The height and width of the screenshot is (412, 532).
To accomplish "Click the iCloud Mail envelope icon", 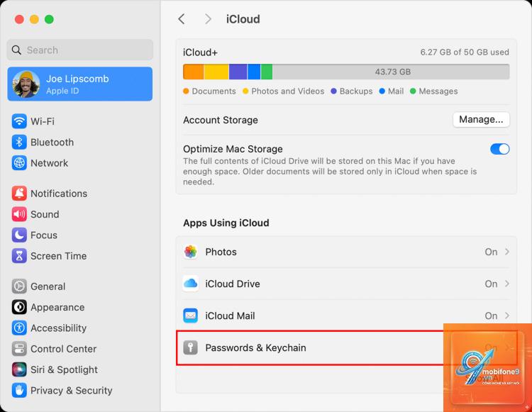I will [191, 316].
